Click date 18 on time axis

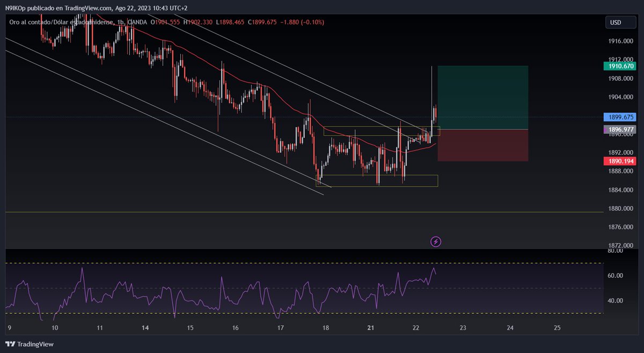point(326,327)
